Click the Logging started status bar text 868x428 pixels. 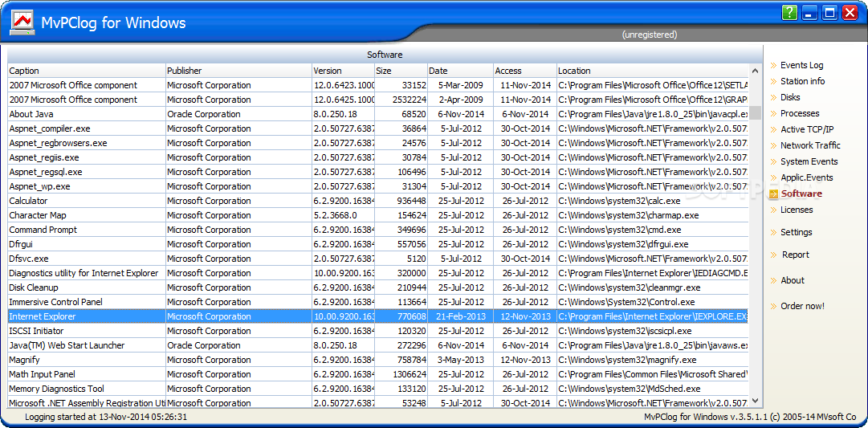[x=106, y=417]
